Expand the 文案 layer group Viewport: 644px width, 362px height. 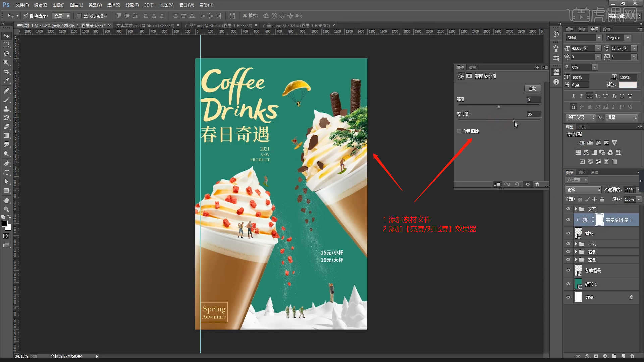(x=576, y=209)
